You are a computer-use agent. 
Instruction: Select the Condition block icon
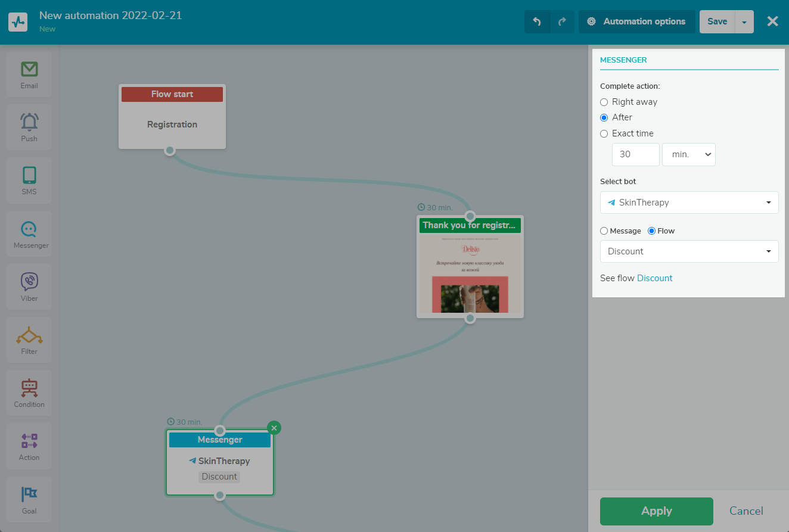29,393
